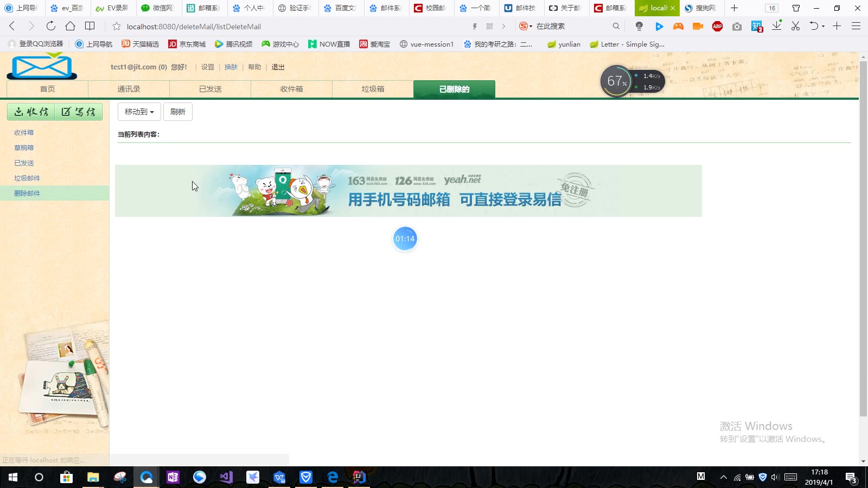Switch to the 收件箱 top navigation tab
868x488 pixels.
coord(291,89)
